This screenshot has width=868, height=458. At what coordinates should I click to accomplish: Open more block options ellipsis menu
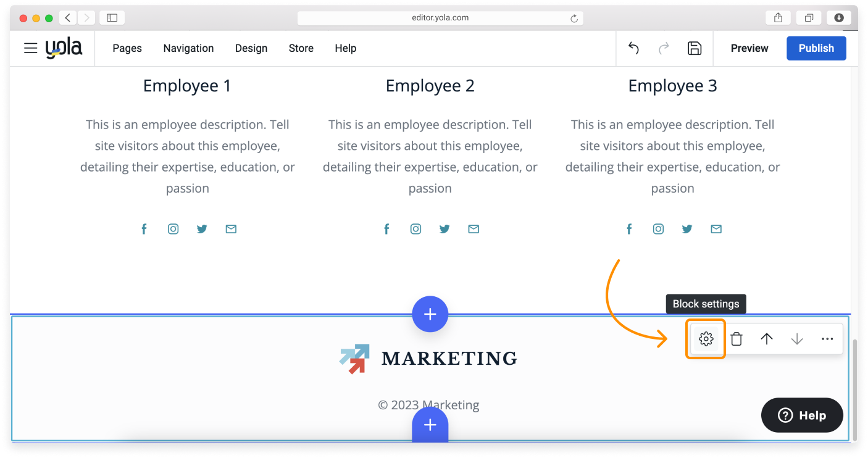click(827, 339)
